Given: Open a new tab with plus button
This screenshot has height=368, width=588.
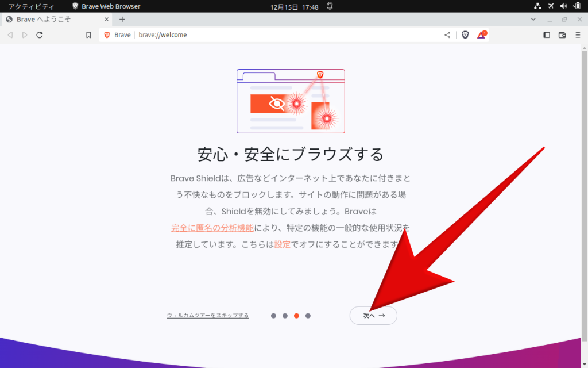Looking at the screenshot, I should tap(122, 20).
